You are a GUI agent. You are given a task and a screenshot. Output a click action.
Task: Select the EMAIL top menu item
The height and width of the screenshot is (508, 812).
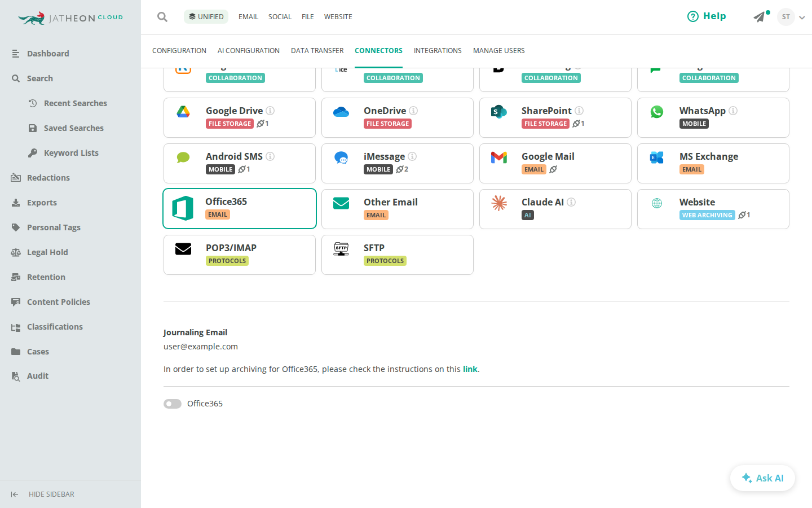click(248, 17)
